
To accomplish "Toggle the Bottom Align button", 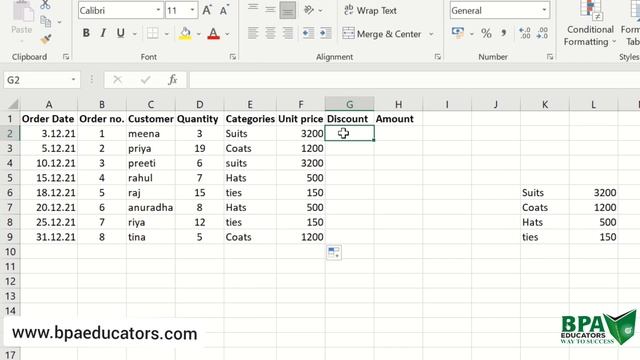I will (288, 11).
